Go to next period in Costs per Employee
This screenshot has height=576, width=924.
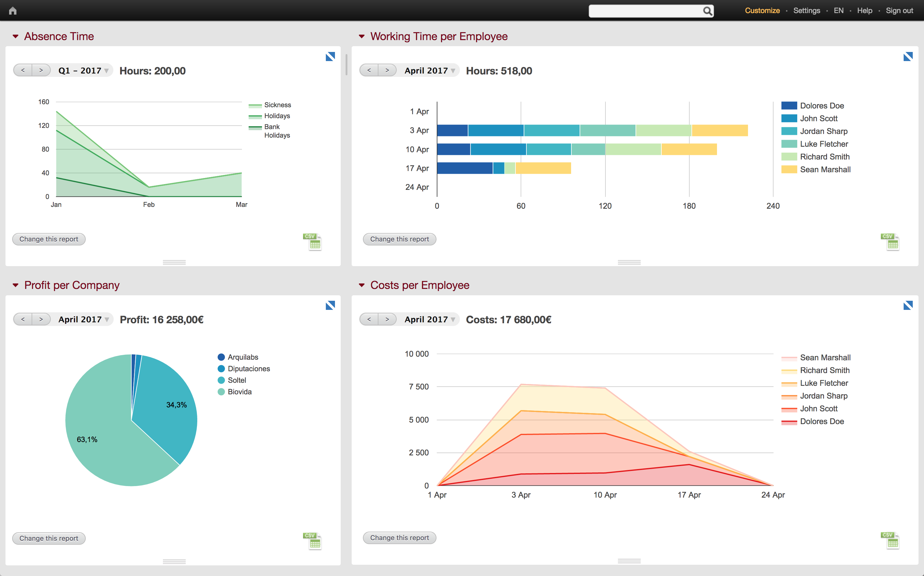point(387,319)
